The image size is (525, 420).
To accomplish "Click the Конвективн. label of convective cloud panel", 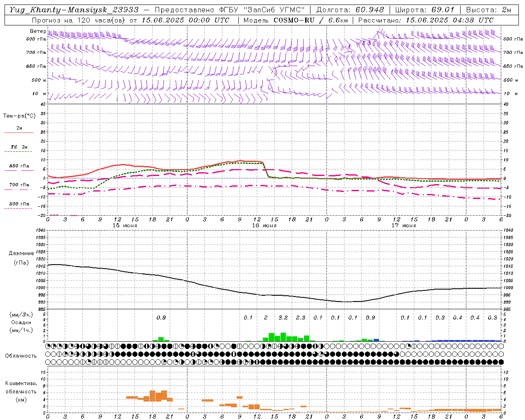I will pyautogui.click(x=21, y=383).
